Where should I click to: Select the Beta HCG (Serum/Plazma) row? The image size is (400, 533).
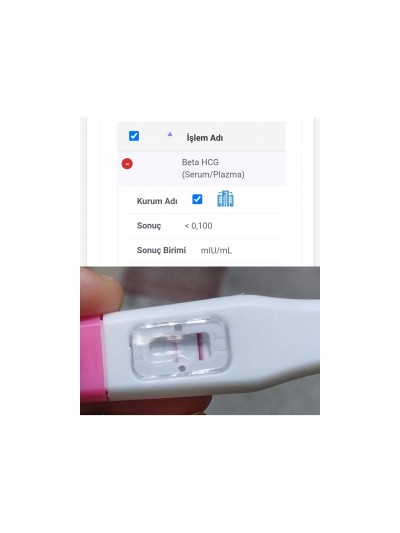(x=202, y=168)
